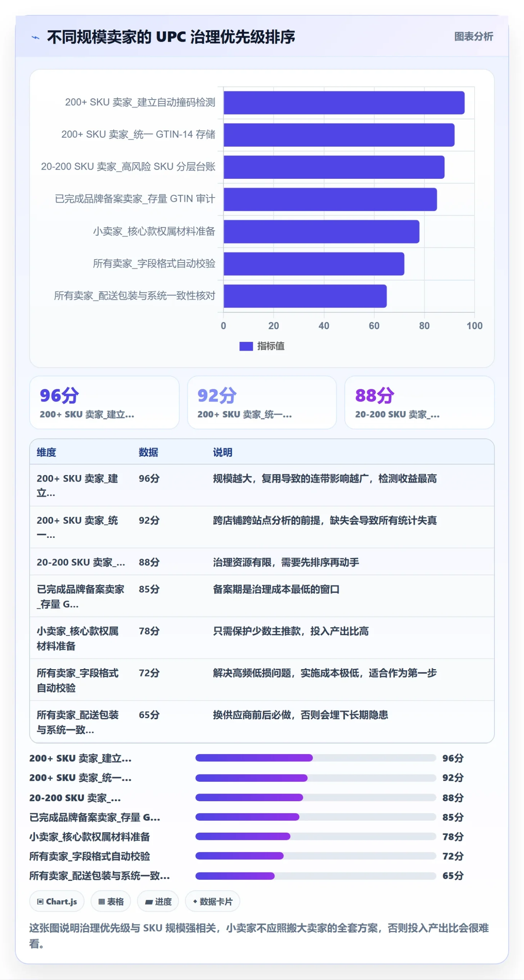Viewport: 524px width, 980px height.
Task: Click the 说明 table column header
Action: 223,452
